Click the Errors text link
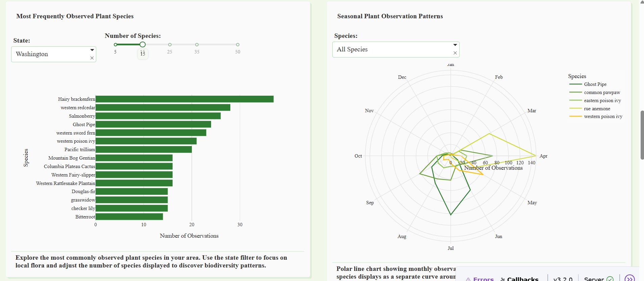644x281 pixels. (x=484, y=279)
